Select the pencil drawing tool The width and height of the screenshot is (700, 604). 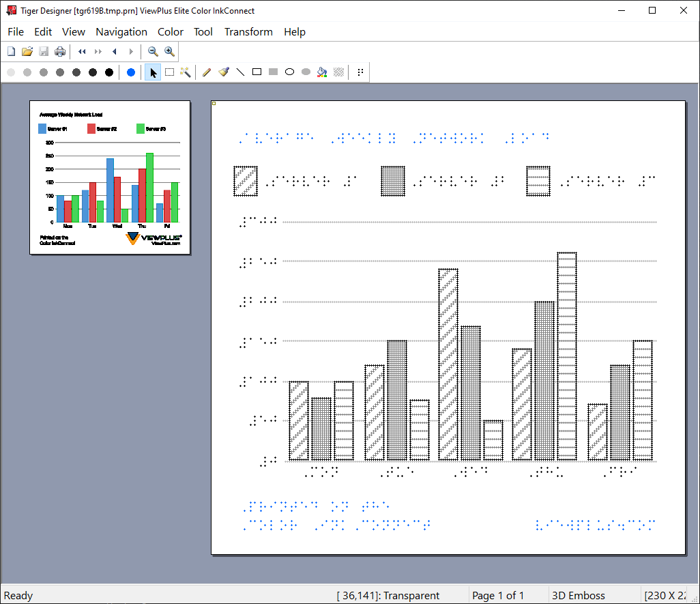(x=207, y=72)
